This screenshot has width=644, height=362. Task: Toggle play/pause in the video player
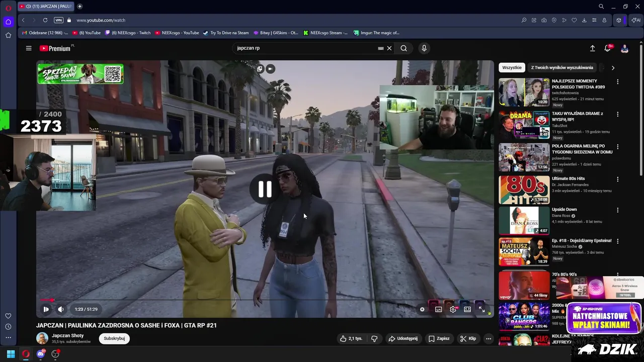click(x=46, y=309)
